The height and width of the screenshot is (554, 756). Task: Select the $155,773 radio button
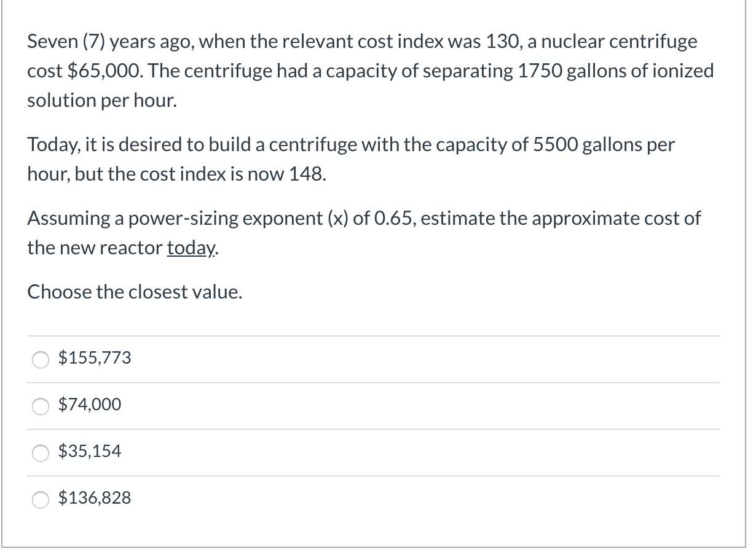point(40,360)
